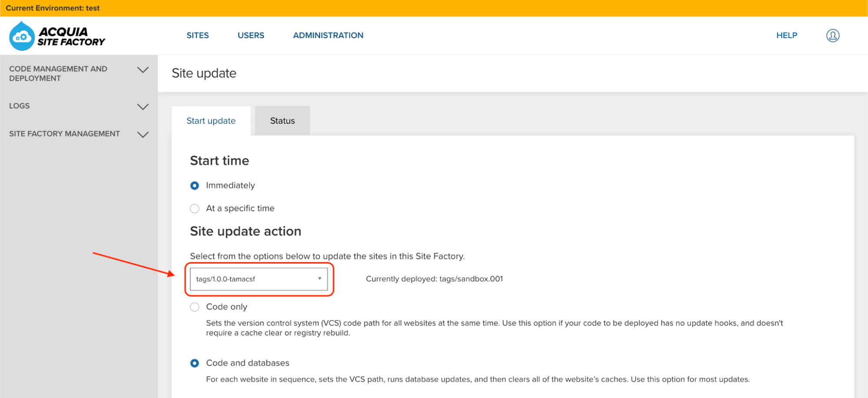Viewport: 868px width, 398px height.
Task: Open the user account profile icon
Action: pos(832,36)
